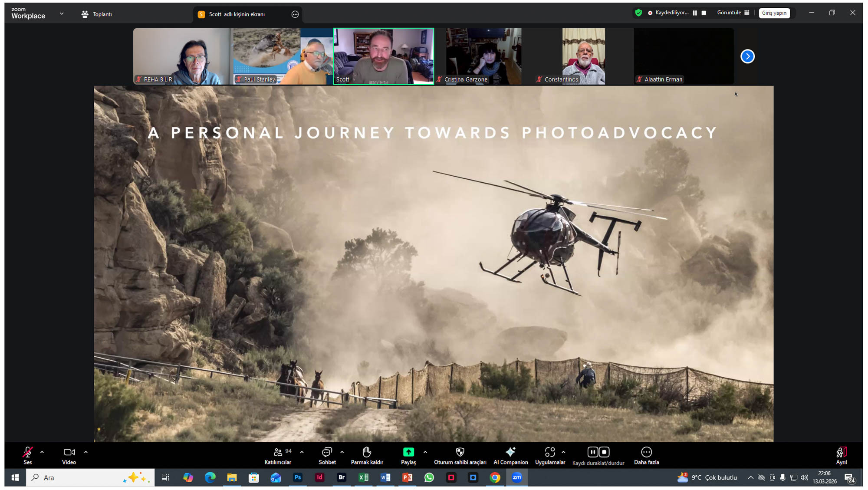The height and width of the screenshot is (490, 868).
Task: Open the Görüntüle view menu
Action: 733,13
